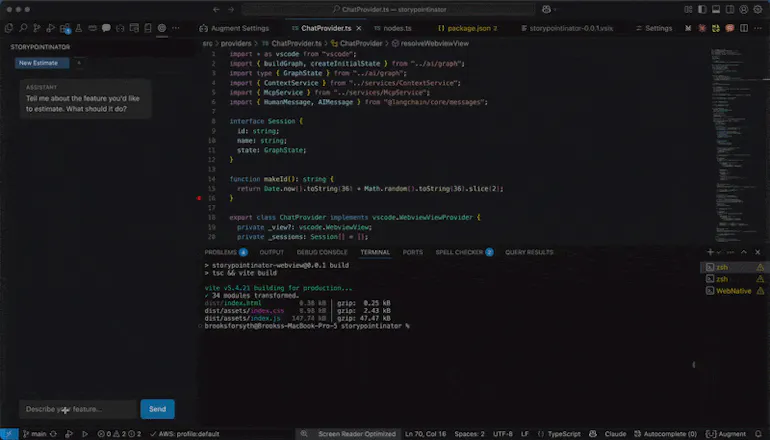Viewport: 770px width, 440px height.
Task: Toggle Screen Reader Optimized status item
Action: click(x=357, y=434)
